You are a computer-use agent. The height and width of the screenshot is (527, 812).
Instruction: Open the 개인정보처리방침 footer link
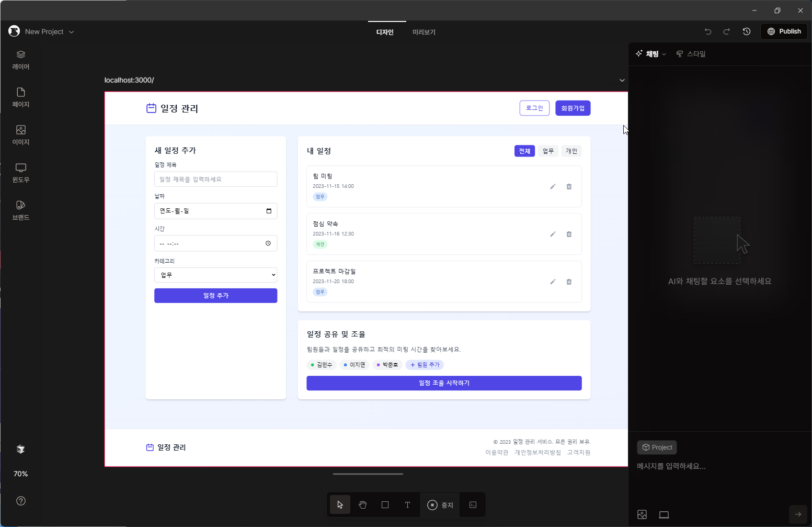coord(537,453)
